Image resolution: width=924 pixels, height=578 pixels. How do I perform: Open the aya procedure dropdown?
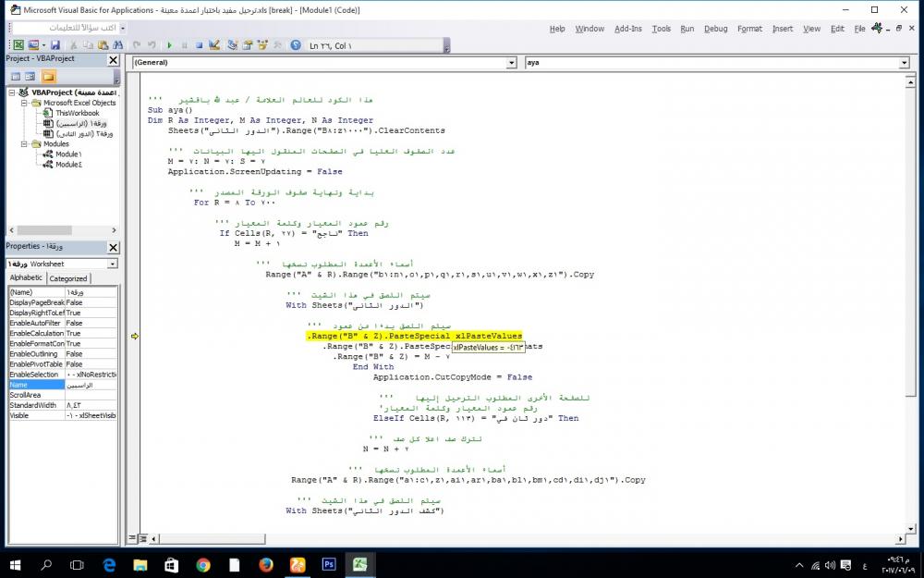(904, 63)
